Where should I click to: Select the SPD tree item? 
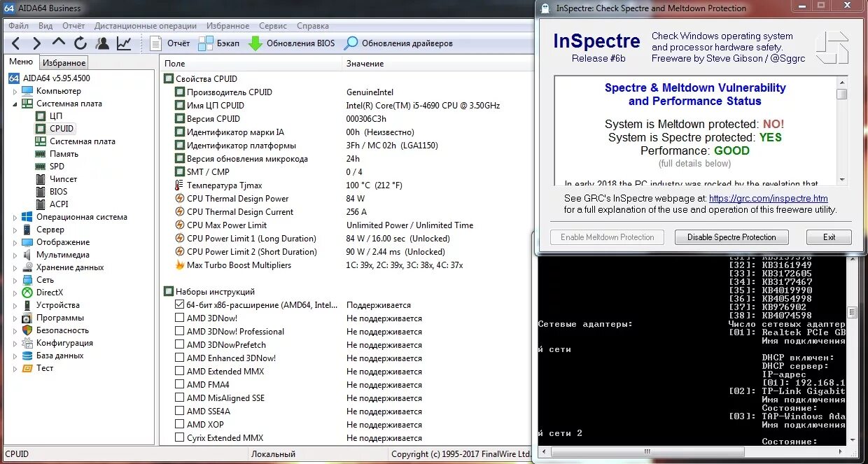[x=50, y=167]
